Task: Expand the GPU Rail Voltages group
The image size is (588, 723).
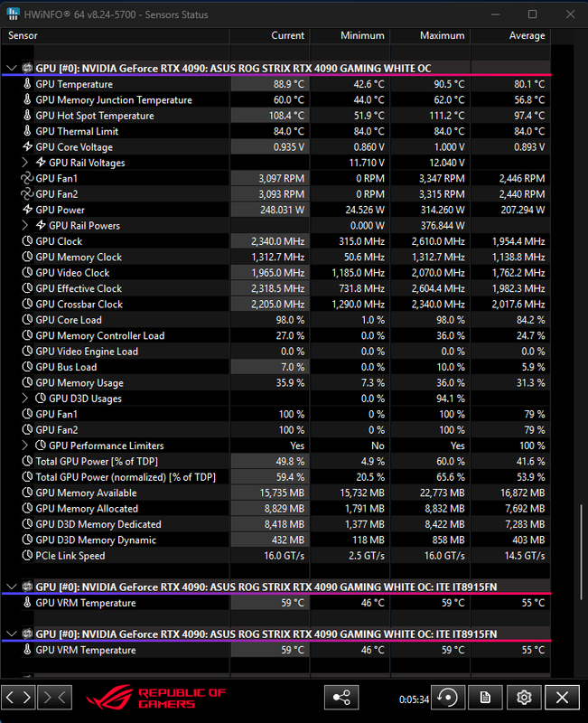Action: (x=25, y=163)
